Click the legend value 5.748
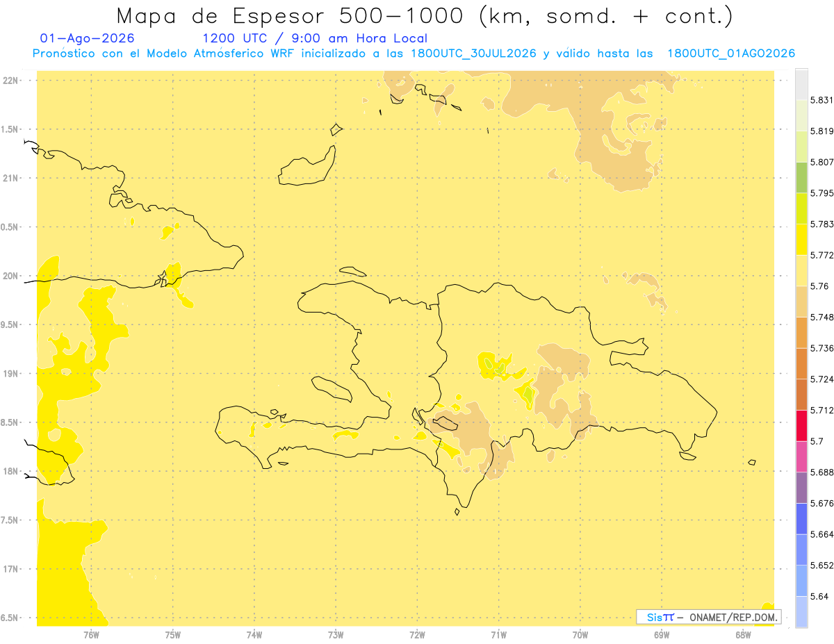This screenshot has width=834, height=644. tap(821, 317)
